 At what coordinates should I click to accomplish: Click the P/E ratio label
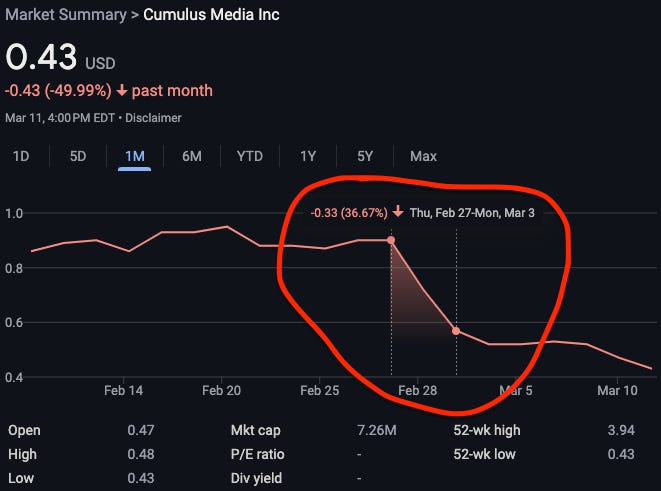[x=258, y=454]
